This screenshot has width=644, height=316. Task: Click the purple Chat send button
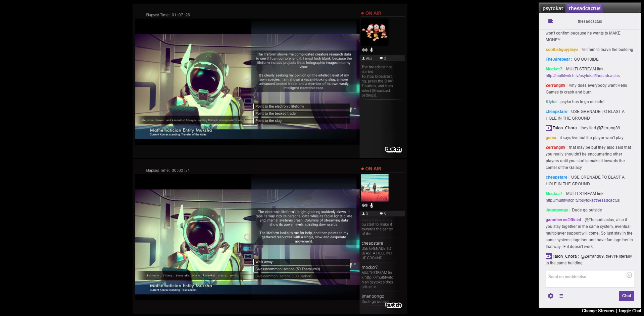pyautogui.click(x=626, y=296)
